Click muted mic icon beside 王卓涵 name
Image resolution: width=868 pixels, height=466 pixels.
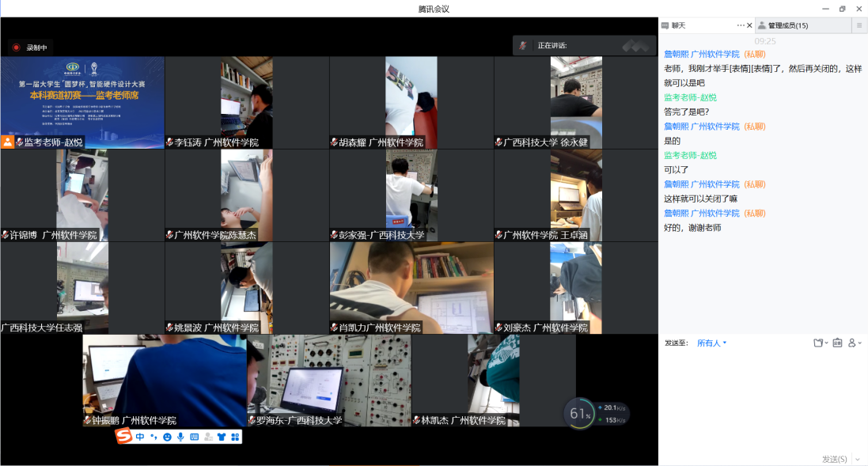click(498, 235)
